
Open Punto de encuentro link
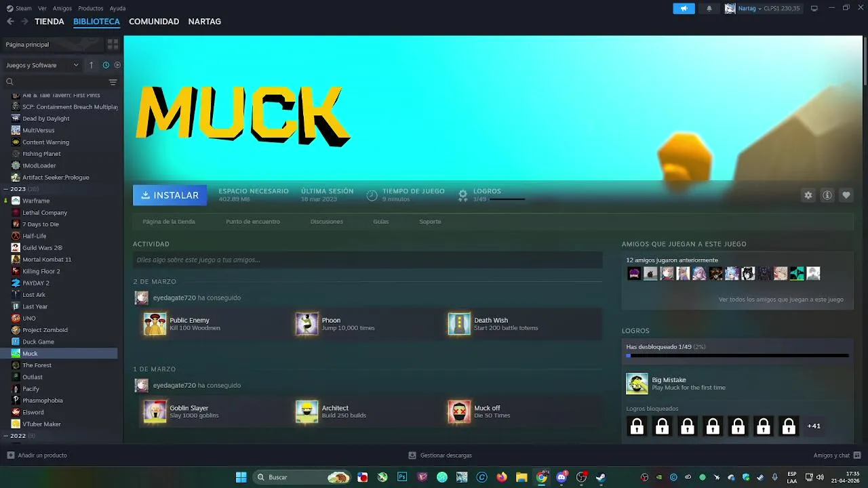[x=253, y=222]
